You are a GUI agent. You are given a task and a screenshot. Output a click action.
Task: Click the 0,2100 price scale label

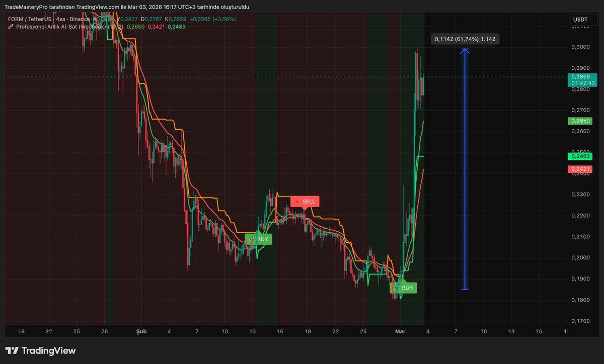coord(580,237)
